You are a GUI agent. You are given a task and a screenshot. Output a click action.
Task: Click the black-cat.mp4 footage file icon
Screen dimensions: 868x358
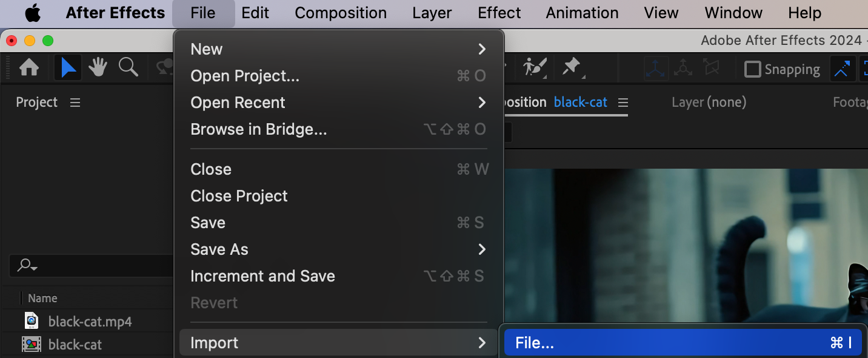click(32, 321)
